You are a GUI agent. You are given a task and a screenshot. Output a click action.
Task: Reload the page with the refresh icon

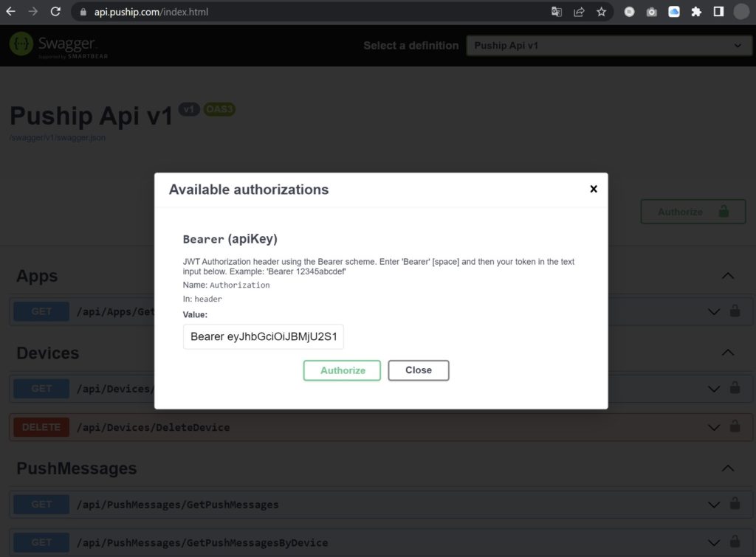click(55, 12)
